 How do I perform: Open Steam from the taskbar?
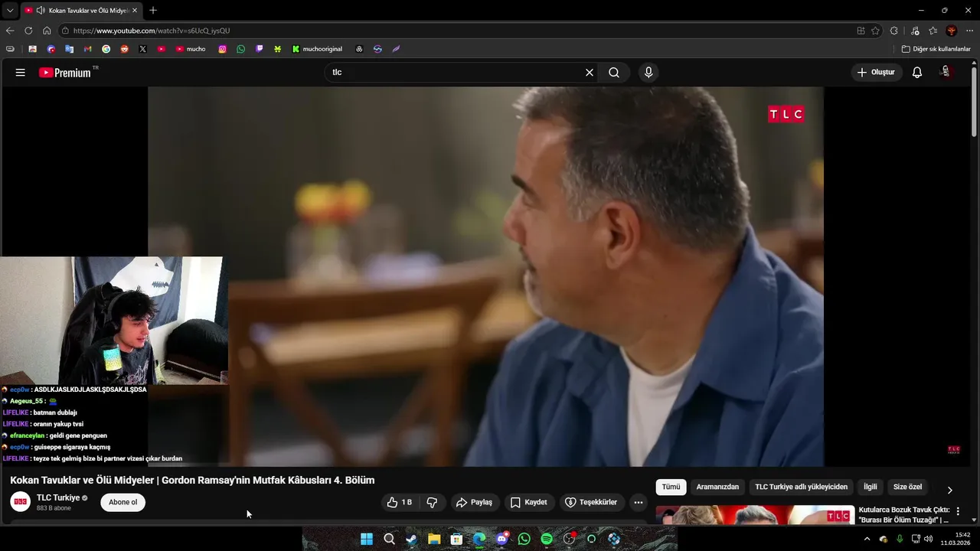pos(411,539)
